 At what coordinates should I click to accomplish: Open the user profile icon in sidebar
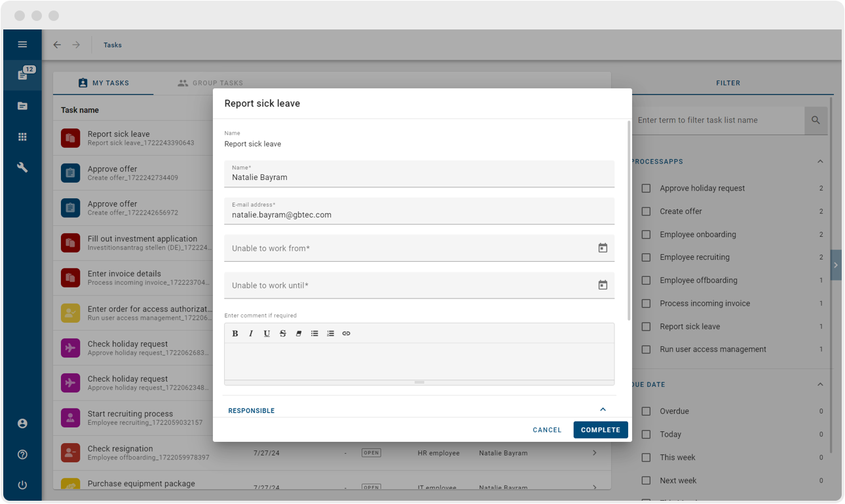[x=22, y=423]
